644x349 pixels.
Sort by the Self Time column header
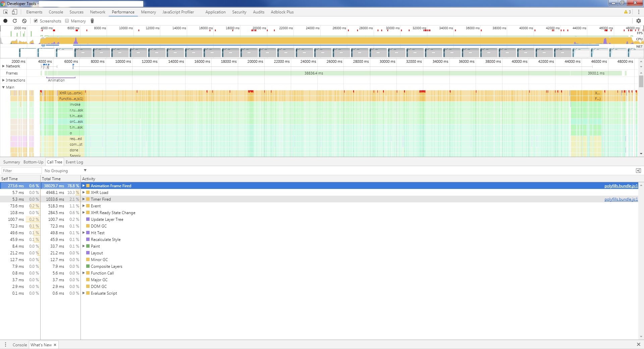(x=20, y=179)
